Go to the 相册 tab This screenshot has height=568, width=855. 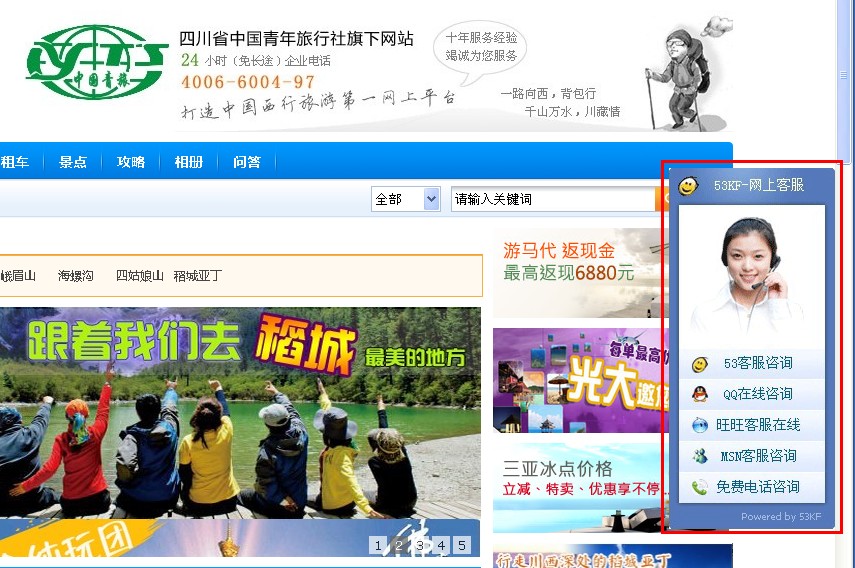click(189, 162)
